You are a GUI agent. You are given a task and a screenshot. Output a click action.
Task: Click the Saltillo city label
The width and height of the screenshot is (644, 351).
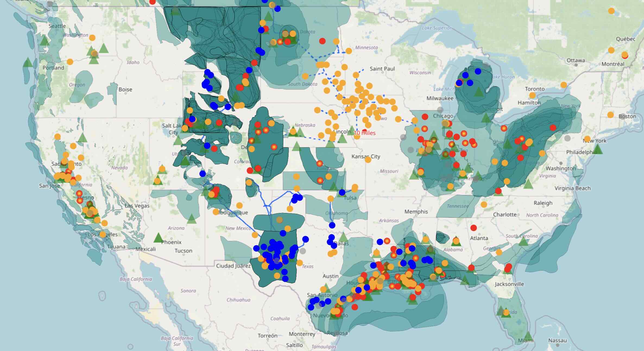(294, 345)
